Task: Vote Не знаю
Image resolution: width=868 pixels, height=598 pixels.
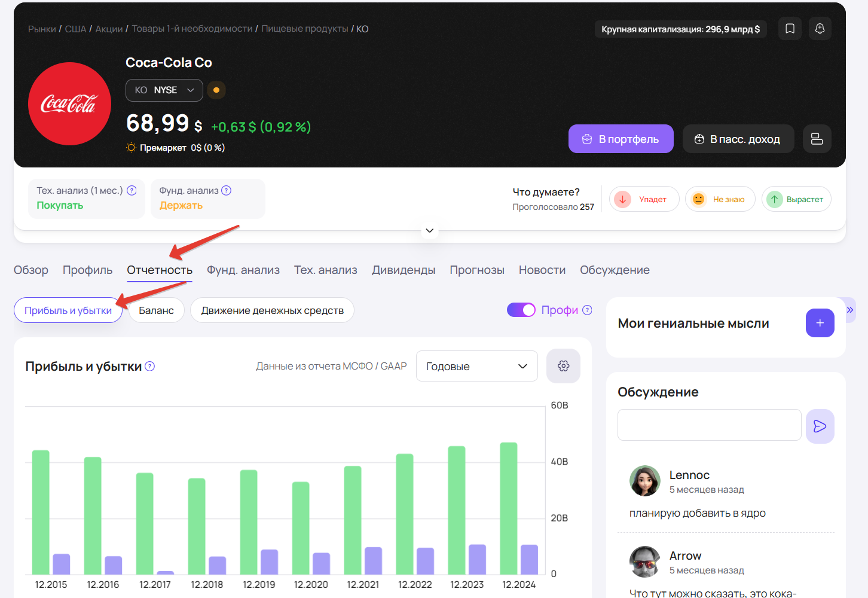Action: click(x=720, y=199)
